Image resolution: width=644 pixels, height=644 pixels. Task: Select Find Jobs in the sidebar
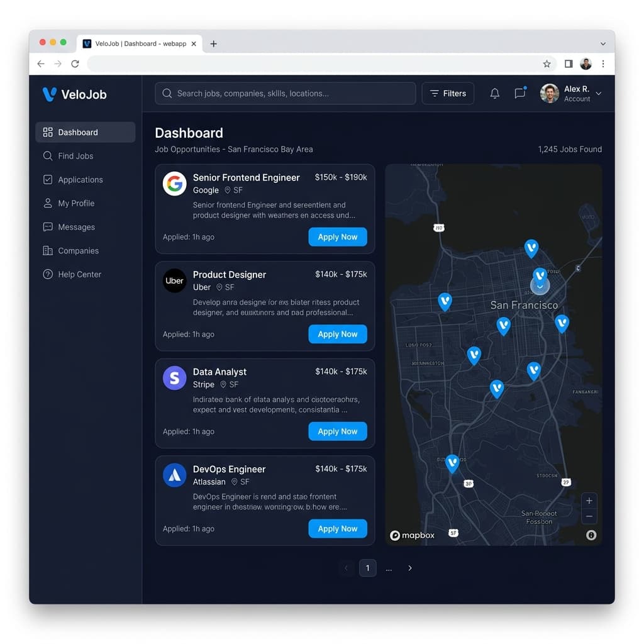[48, 156]
